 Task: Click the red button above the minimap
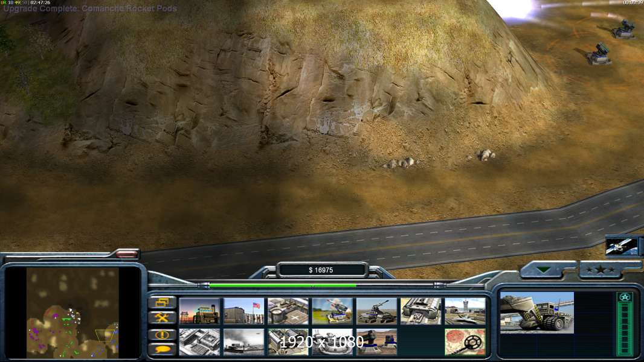pyautogui.click(x=127, y=254)
